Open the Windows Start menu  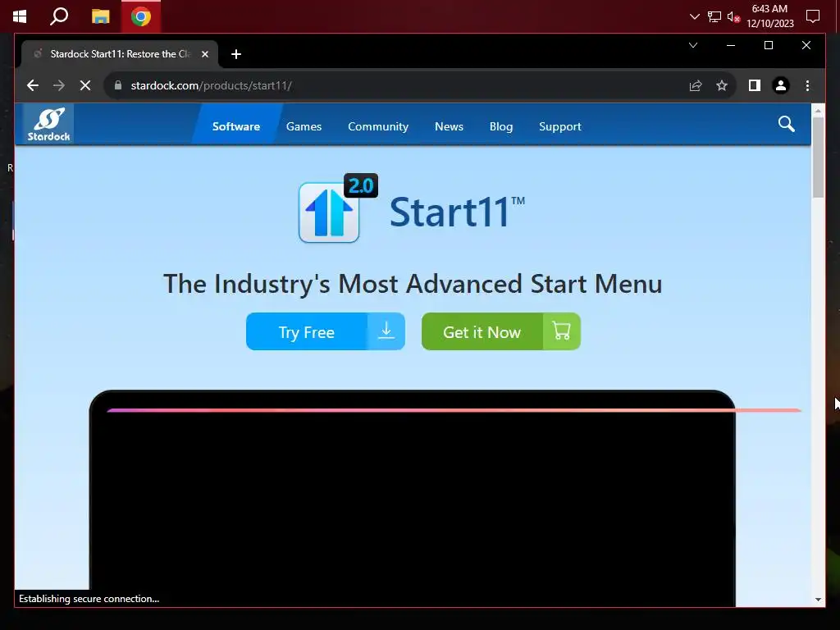(x=20, y=16)
